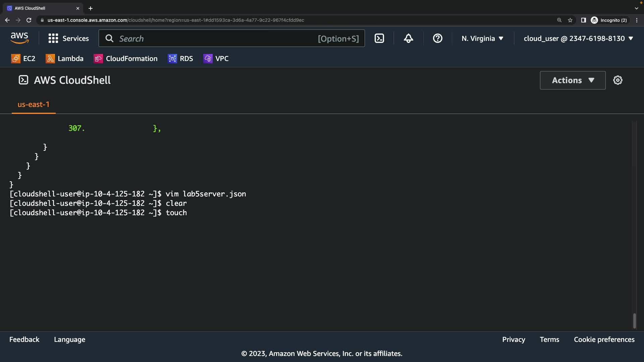Image resolution: width=644 pixels, height=362 pixels.
Task: Select the us-east-1 terminal tab
Action: tap(33, 105)
